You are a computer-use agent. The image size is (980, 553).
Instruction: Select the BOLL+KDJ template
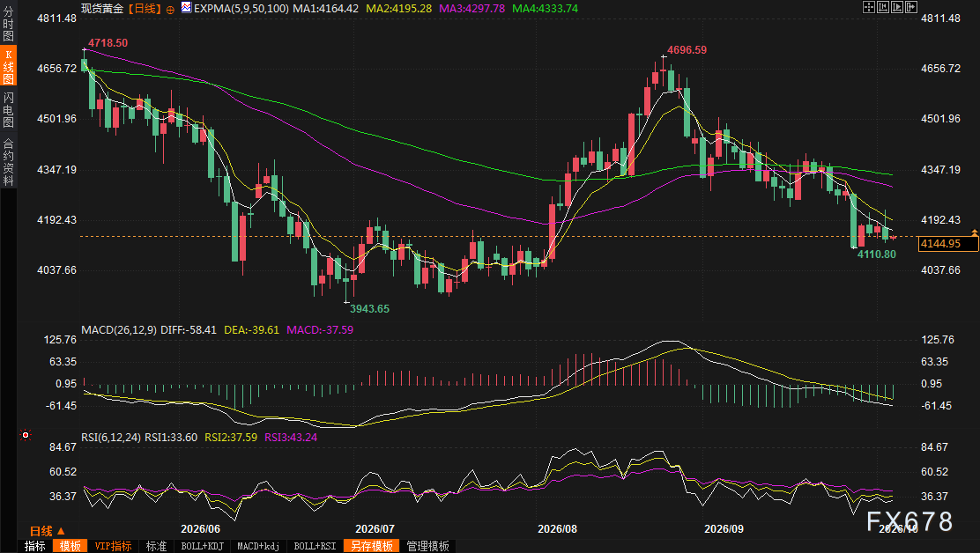click(202, 546)
